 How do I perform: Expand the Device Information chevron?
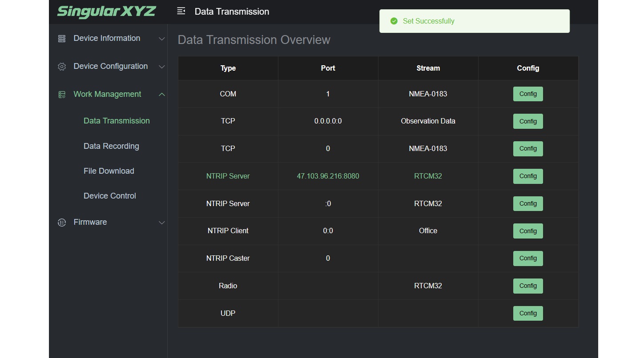click(162, 39)
